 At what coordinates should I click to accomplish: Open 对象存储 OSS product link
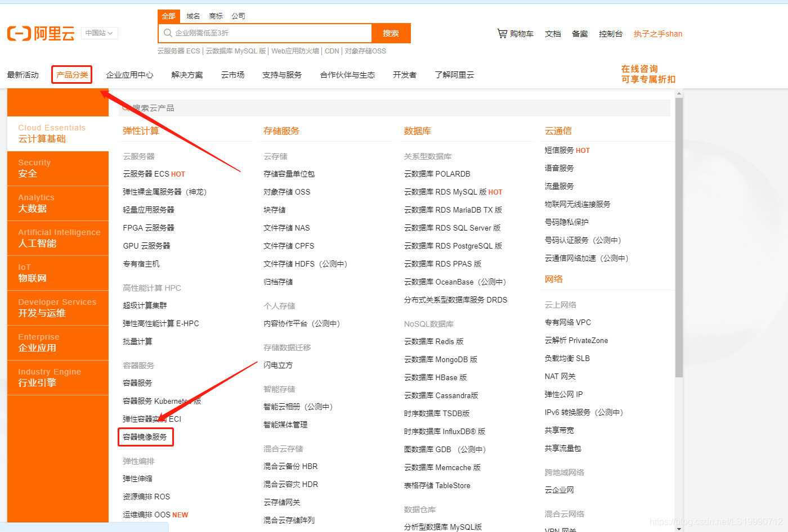pos(287,192)
